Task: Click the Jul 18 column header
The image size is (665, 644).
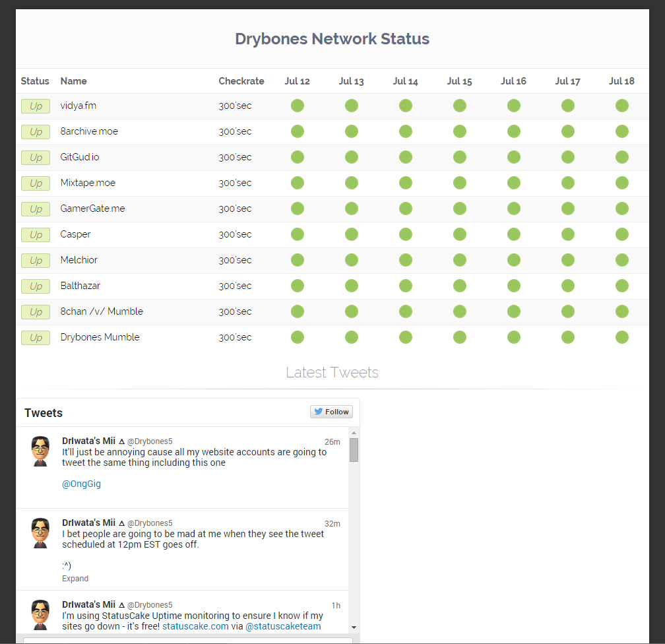Action: [621, 81]
